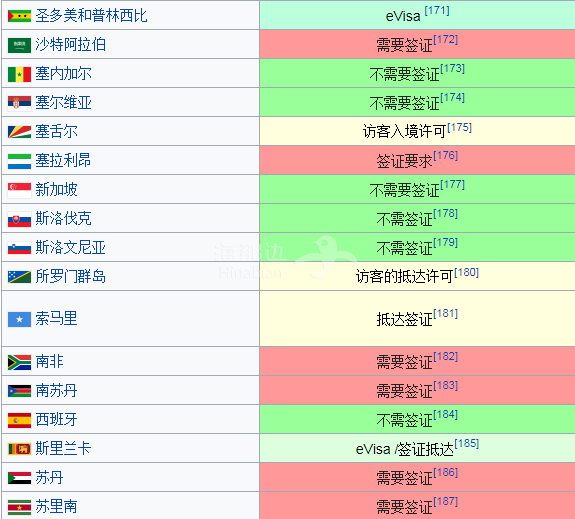Open the 南苏丹 country link

(56, 390)
